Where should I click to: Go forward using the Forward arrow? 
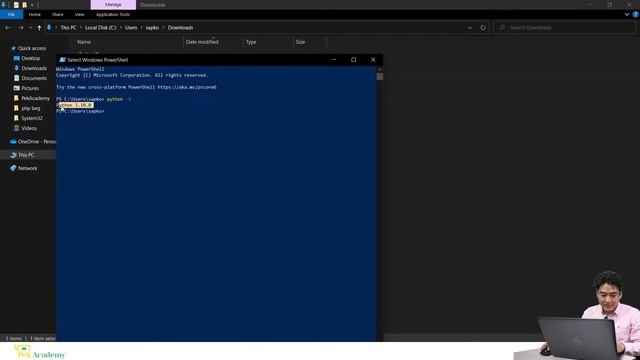click(x=20, y=28)
